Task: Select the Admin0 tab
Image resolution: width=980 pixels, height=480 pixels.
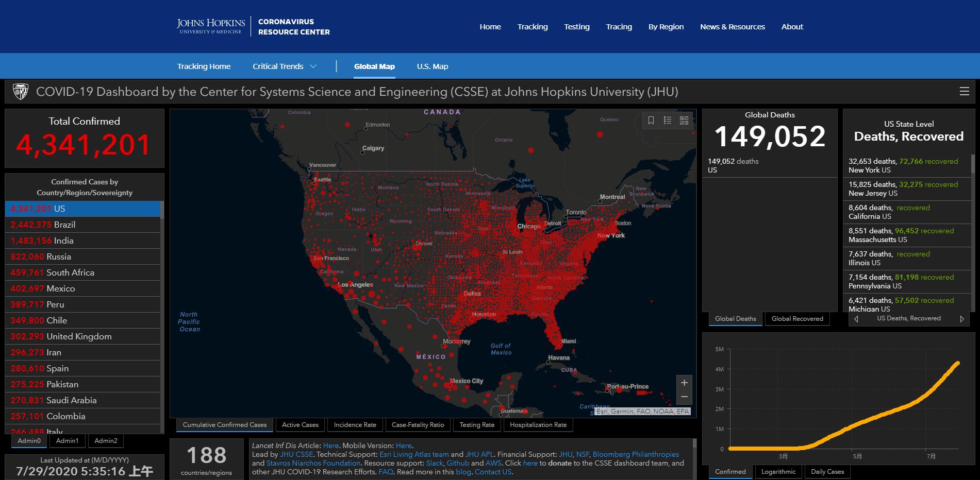Action: click(29, 441)
